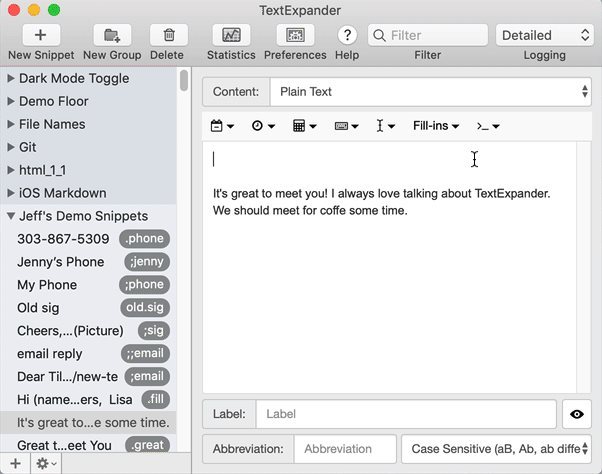Open the Detailed logging dropdown
This screenshot has height=474, width=602.
pos(544,35)
